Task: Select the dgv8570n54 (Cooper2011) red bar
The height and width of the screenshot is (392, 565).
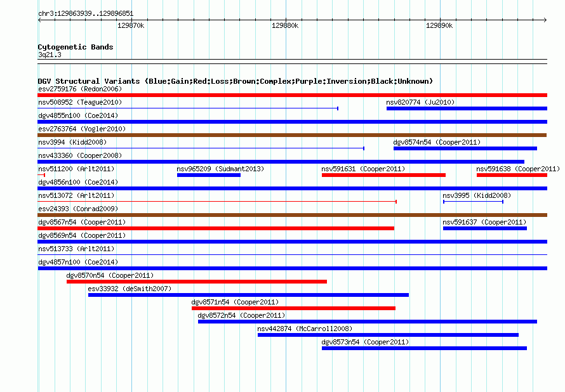Action: [x=197, y=282]
